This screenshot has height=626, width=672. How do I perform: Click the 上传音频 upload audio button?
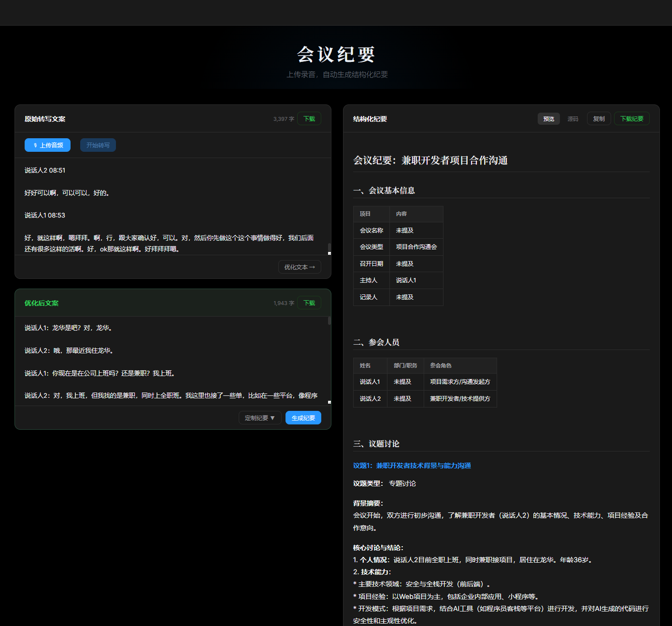click(x=47, y=145)
